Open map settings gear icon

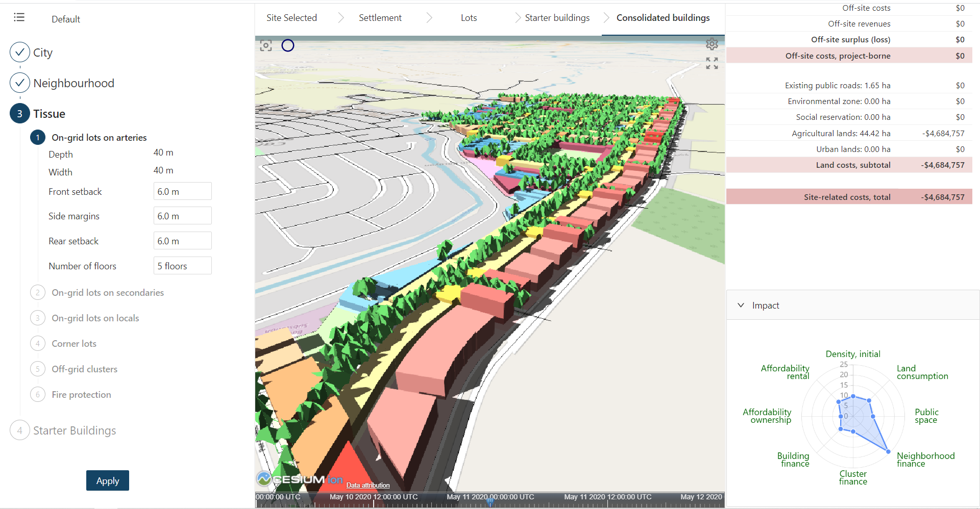(712, 44)
